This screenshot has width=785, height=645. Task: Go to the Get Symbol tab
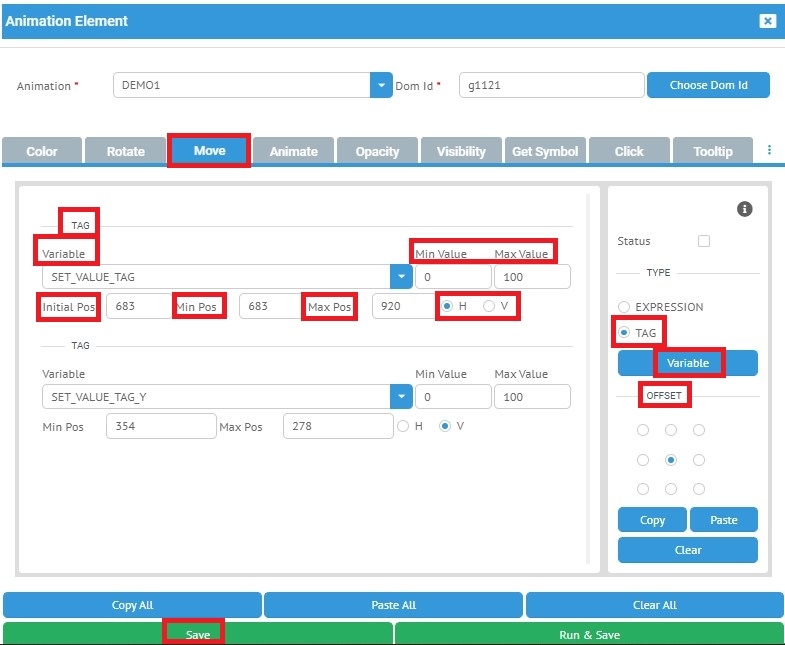coord(545,151)
